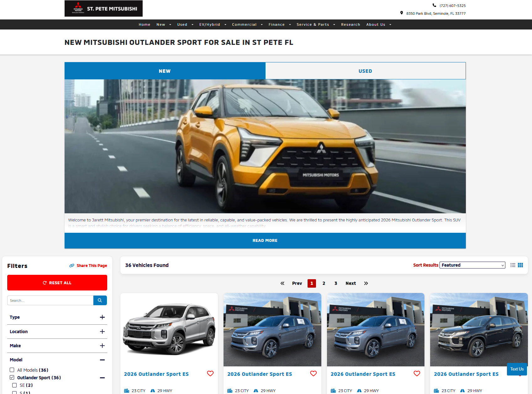The height and width of the screenshot is (394, 532).
Task: Switch to grid view icon
Action: coord(520,265)
